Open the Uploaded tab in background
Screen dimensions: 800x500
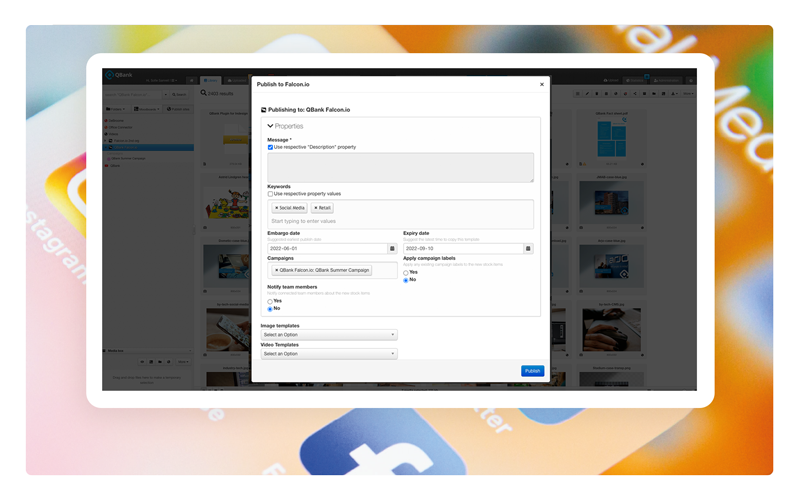coord(237,81)
